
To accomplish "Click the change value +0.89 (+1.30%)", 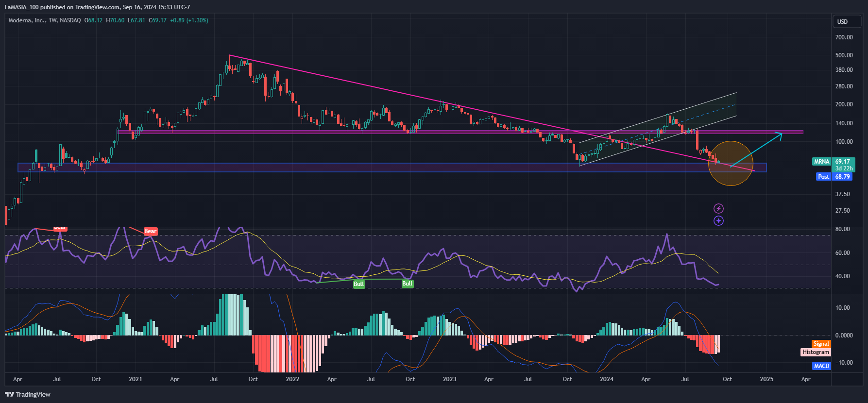I will point(189,20).
